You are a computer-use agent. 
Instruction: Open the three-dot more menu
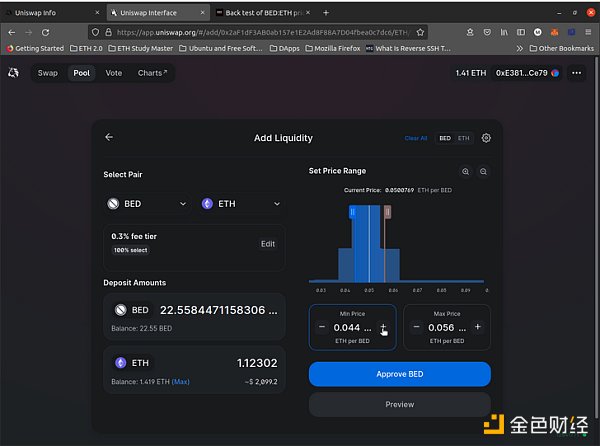[577, 73]
